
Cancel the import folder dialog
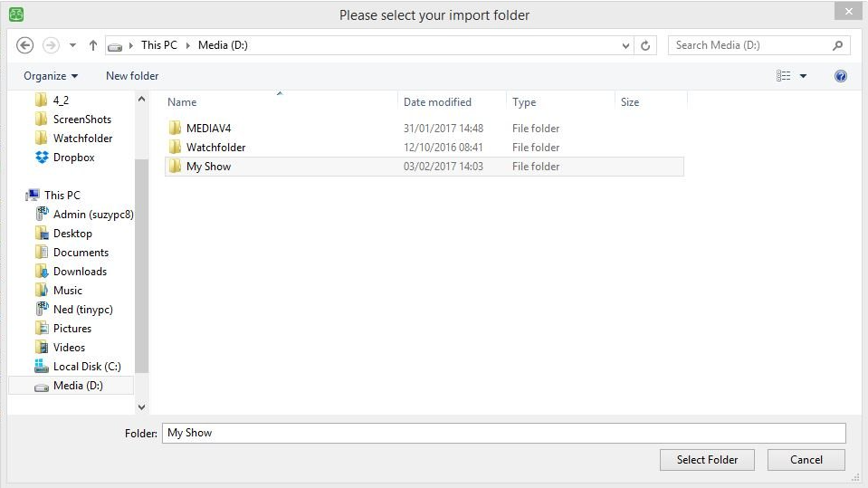806,460
